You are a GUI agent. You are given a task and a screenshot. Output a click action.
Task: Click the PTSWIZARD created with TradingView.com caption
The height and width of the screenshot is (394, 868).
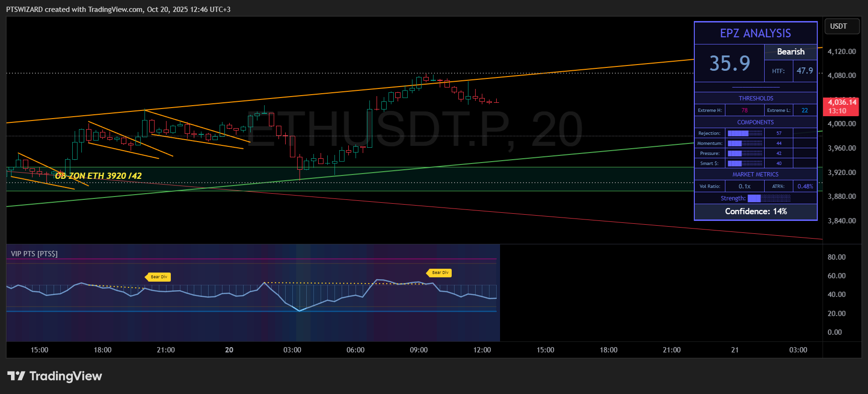(118, 10)
